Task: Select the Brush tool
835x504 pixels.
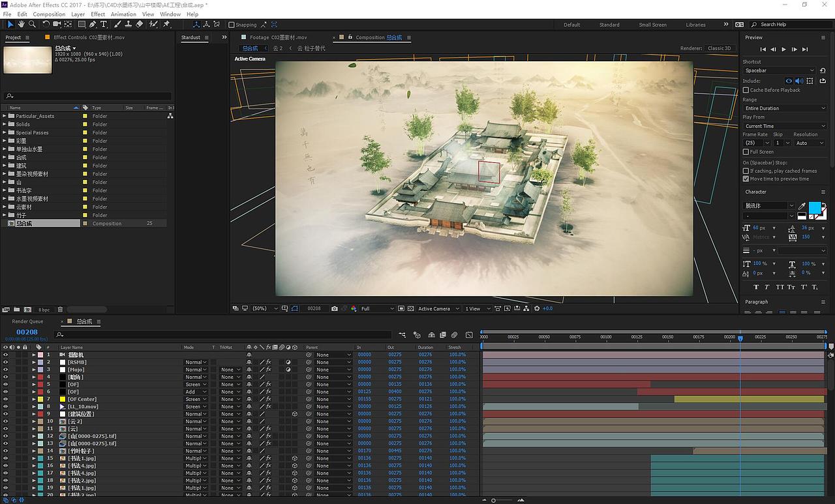Action: click(x=117, y=24)
